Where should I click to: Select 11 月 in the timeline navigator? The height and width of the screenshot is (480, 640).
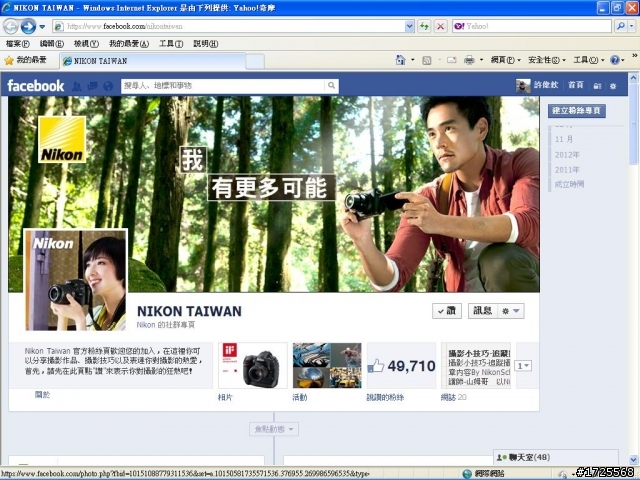(564, 139)
